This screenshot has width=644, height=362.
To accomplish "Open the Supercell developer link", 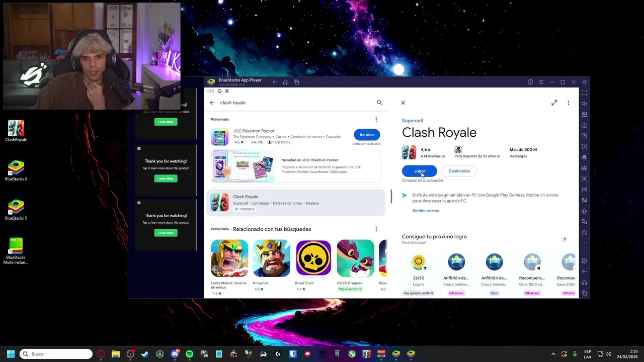I will tap(412, 121).
